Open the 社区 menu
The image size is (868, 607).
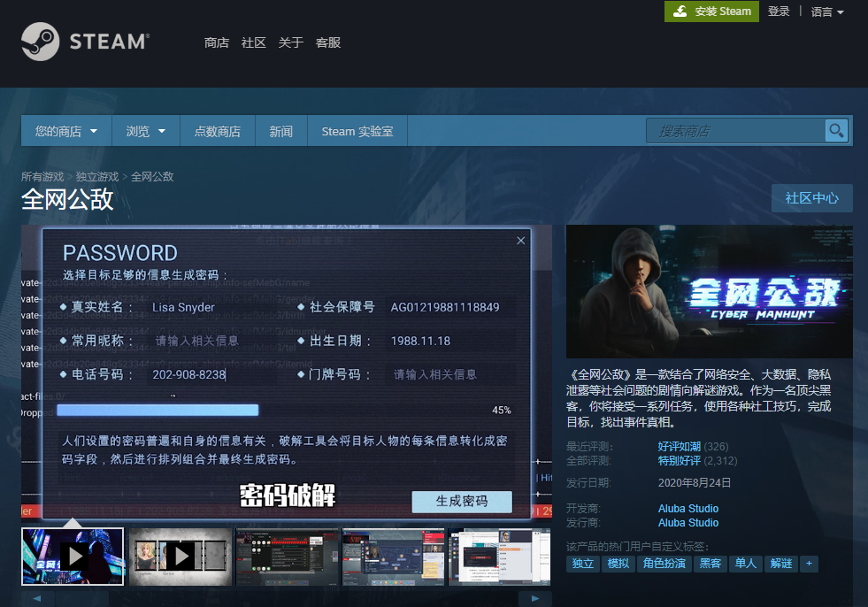(253, 42)
